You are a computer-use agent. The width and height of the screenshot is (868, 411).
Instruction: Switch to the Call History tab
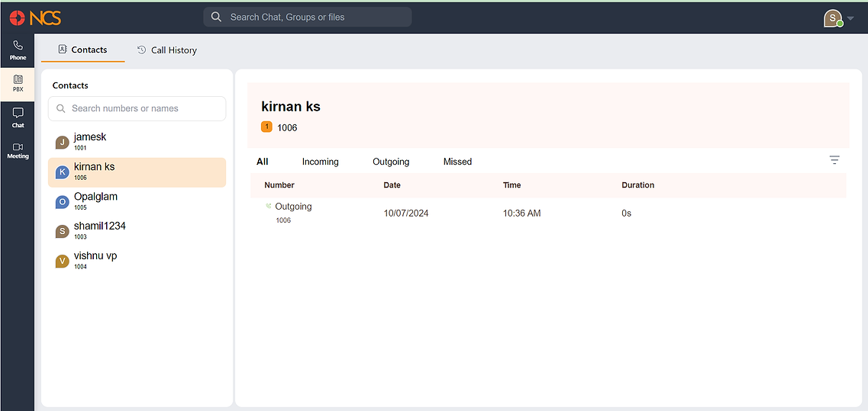pos(166,50)
